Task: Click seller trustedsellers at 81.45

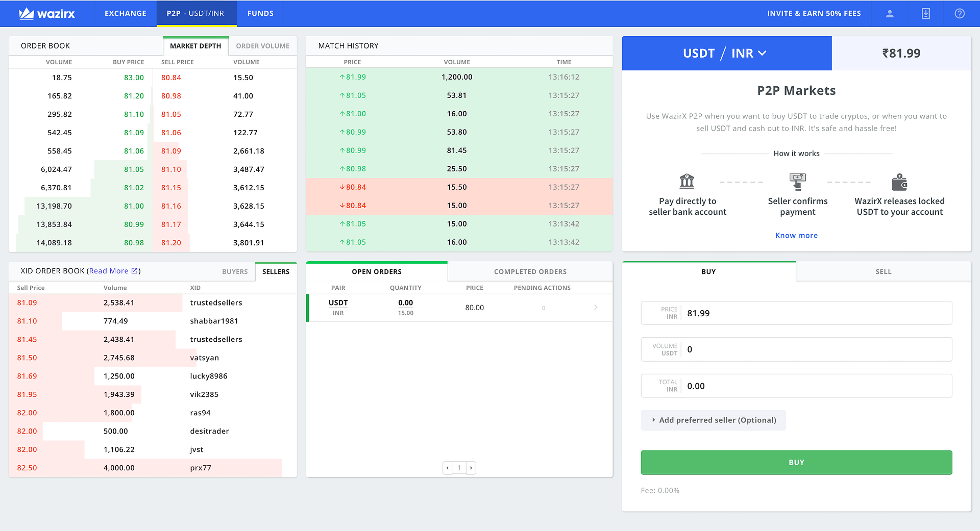Action: (153, 339)
